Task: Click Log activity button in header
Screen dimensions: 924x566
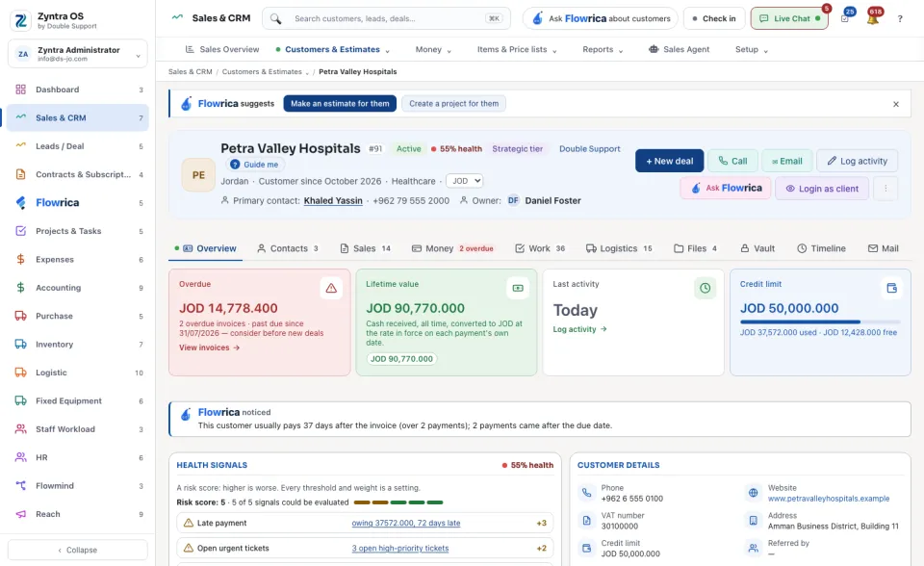Action: pyautogui.click(x=858, y=161)
